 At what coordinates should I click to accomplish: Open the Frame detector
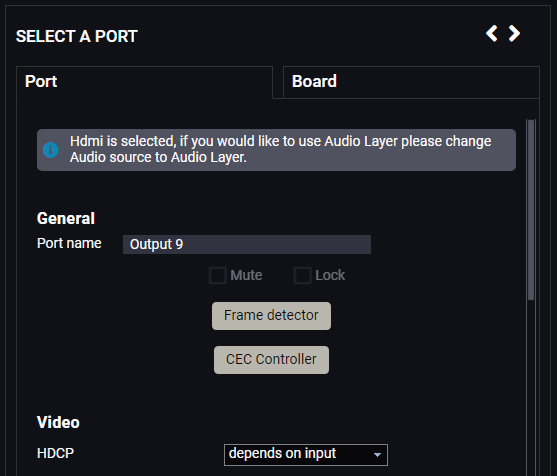click(271, 316)
